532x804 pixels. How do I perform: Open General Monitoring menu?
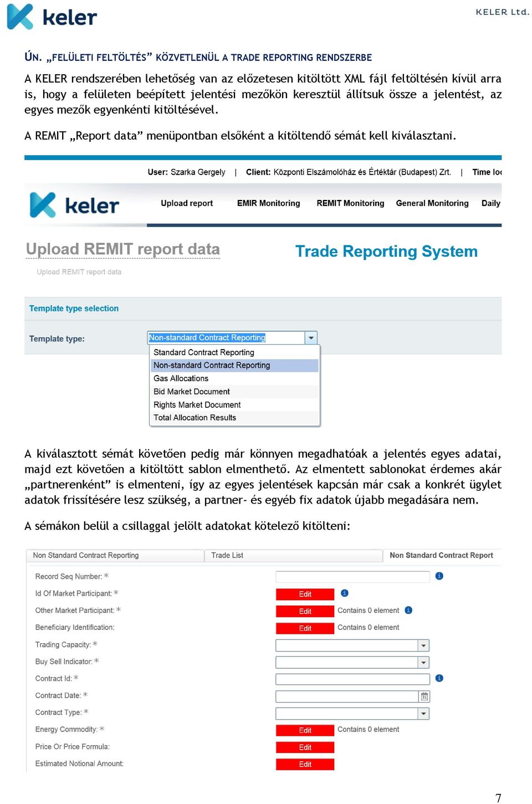pos(432,203)
